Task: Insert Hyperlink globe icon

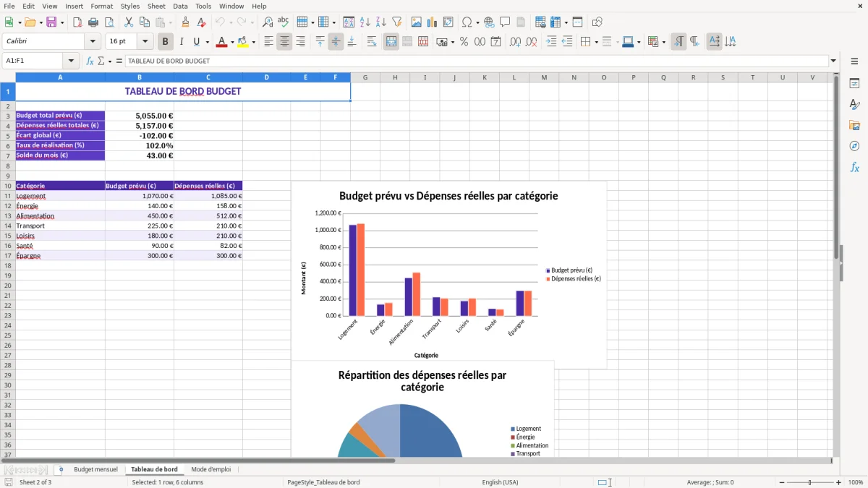Action: click(489, 22)
